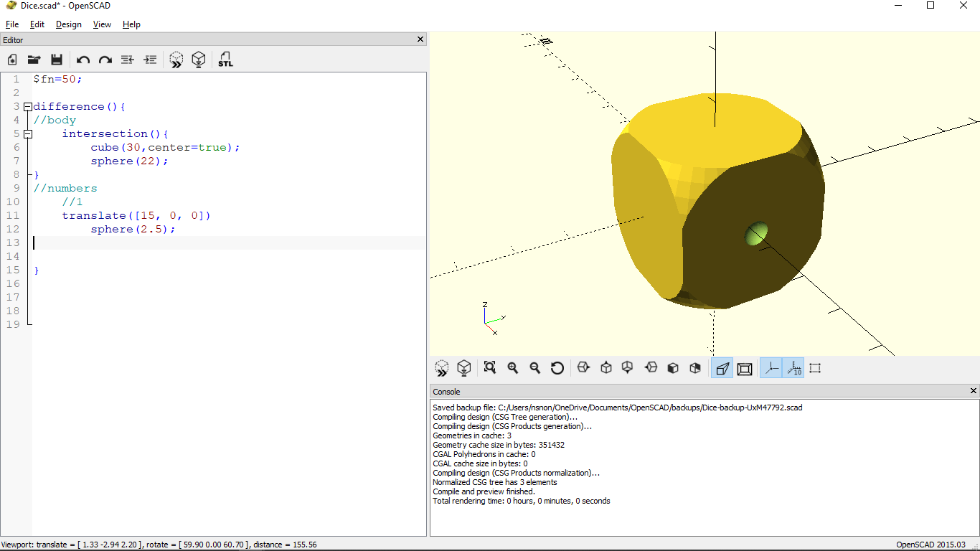Close the Console panel
Image resolution: width=980 pixels, height=551 pixels.
tap(974, 391)
